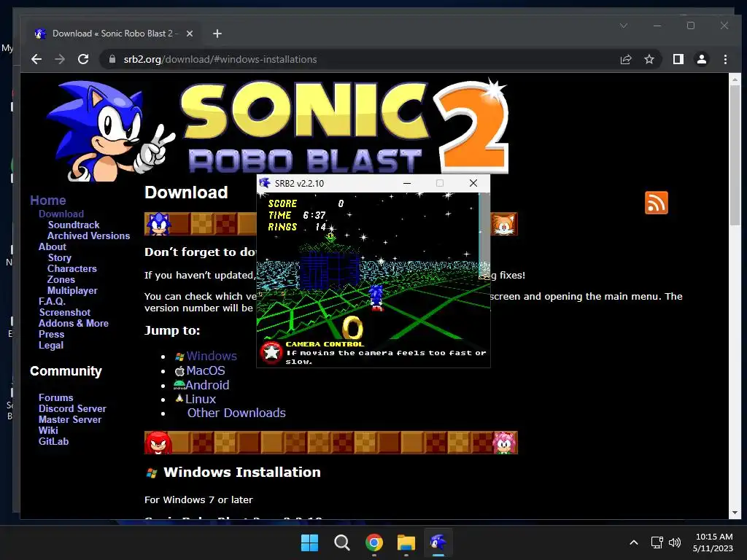Click the Amy face icon on the lower banner
This screenshot has height=560, width=747.
[504, 443]
